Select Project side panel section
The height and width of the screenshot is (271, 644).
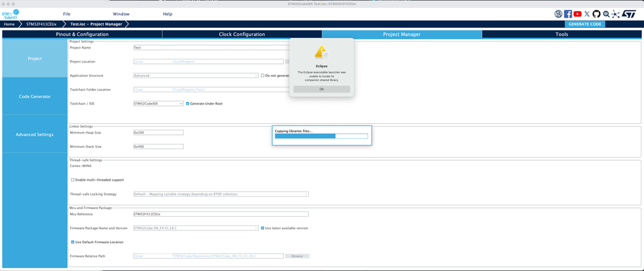[35, 59]
